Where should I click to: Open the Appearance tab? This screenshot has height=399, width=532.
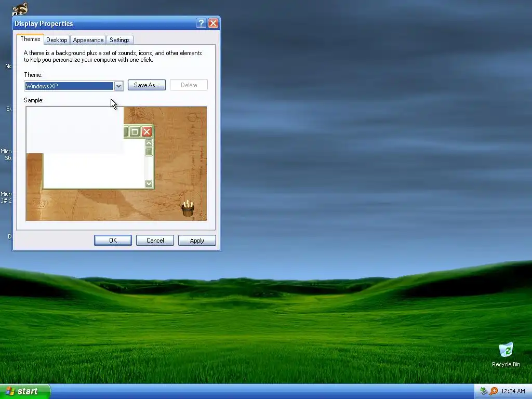(88, 40)
